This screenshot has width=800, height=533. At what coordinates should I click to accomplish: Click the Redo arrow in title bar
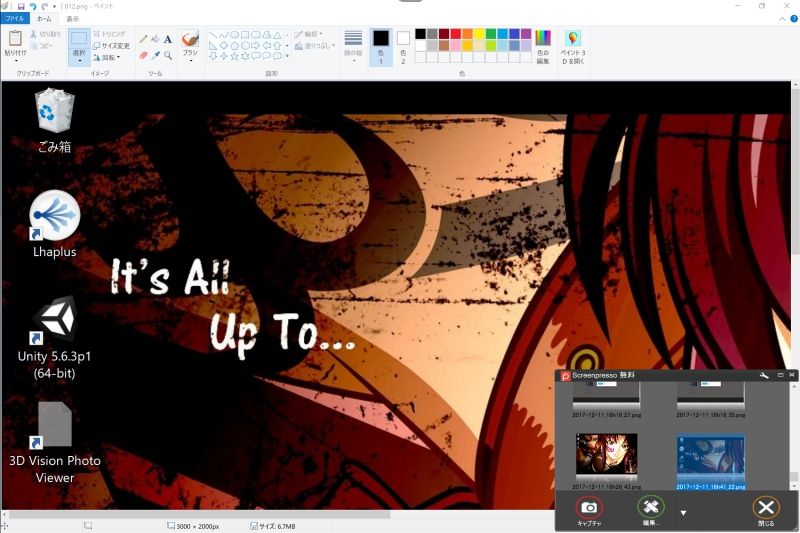[x=44, y=6]
